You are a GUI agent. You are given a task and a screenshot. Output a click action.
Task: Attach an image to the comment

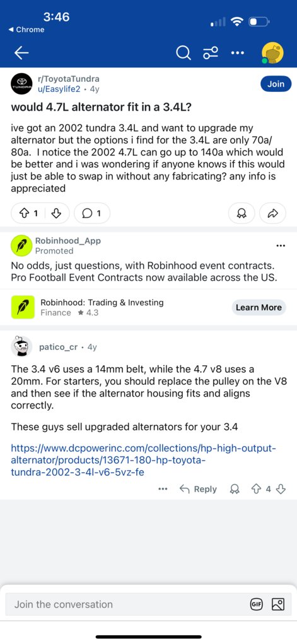coord(278,604)
